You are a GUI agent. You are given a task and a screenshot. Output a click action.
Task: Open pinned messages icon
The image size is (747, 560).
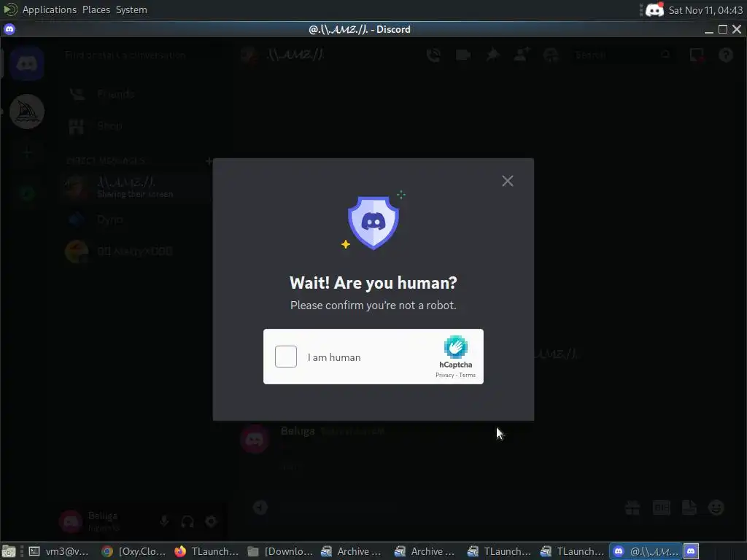(492, 55)
